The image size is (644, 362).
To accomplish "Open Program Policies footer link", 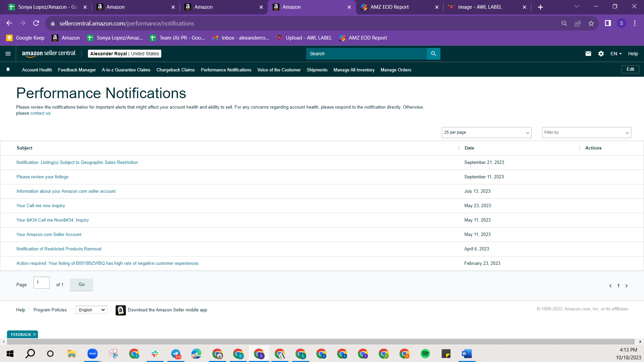I will click(50, 310).
